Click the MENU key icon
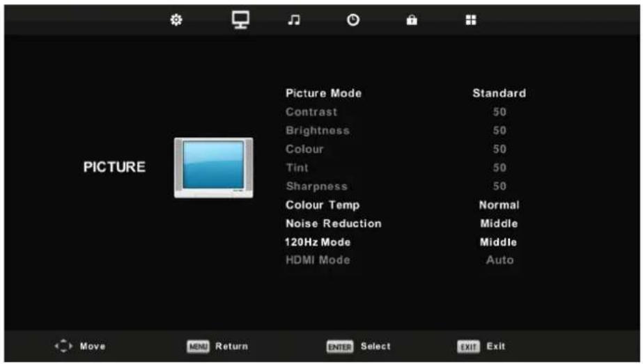Image resolution: width=643 pixels, height=364 pixels. [198, 347]
